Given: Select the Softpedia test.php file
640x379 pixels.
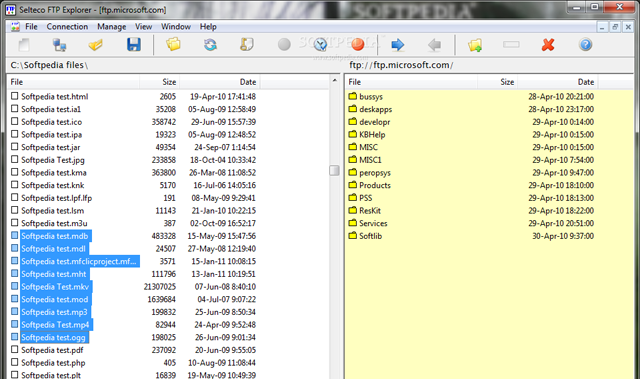Looking at the screenshot, I should click(53, 363).
